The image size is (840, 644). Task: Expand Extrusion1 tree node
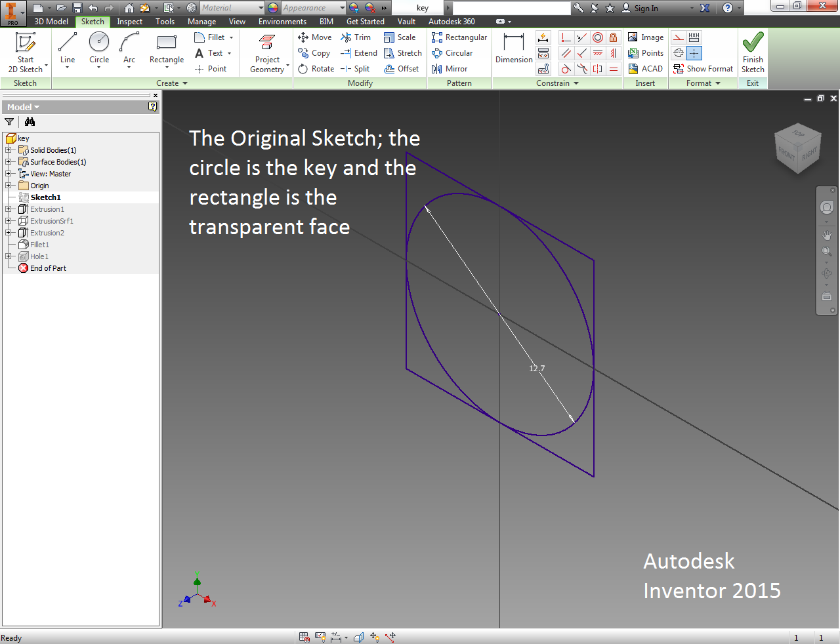tap(9, 209)
